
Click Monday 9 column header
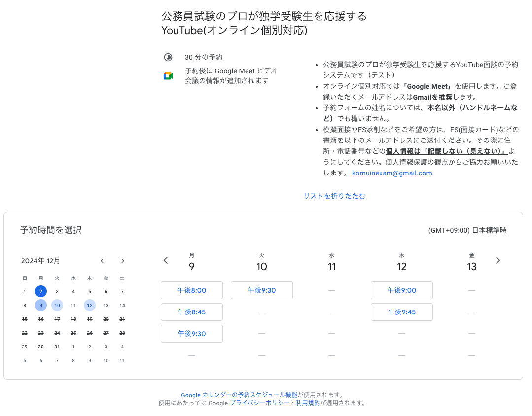pyautogui.click(x=192, y=262)
